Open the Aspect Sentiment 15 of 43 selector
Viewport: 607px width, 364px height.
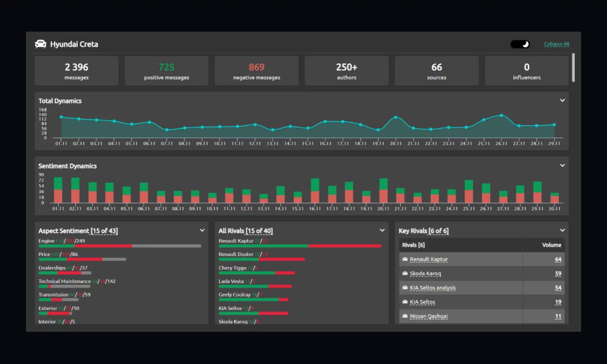point(104,231)
